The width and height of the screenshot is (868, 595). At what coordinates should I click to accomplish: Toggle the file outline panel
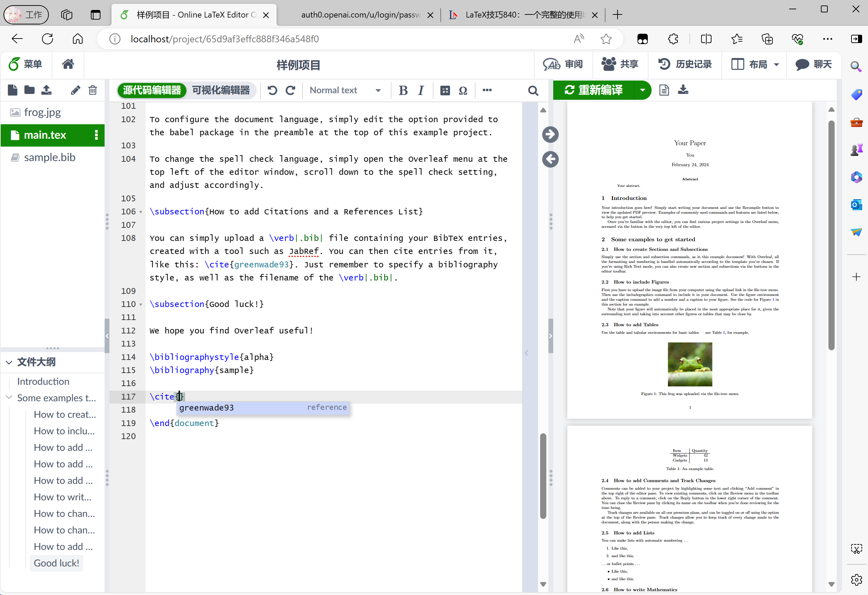pos(9,361)
